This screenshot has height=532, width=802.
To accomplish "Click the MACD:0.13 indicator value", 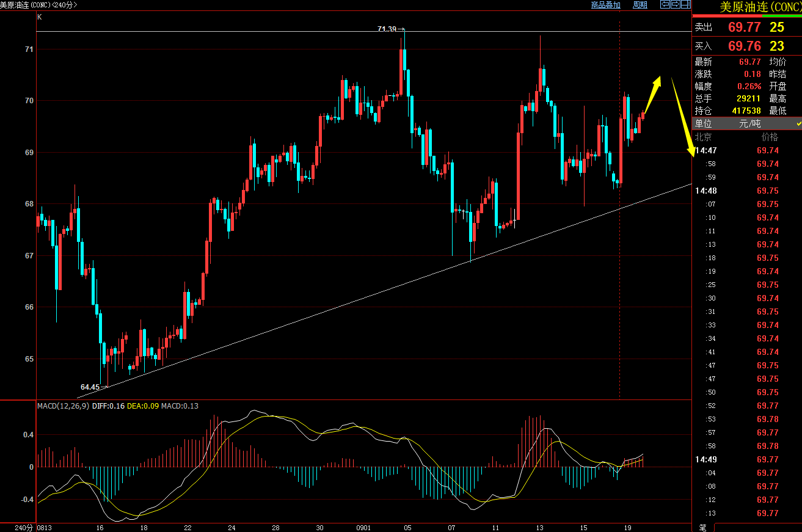I will pos(180,406).
